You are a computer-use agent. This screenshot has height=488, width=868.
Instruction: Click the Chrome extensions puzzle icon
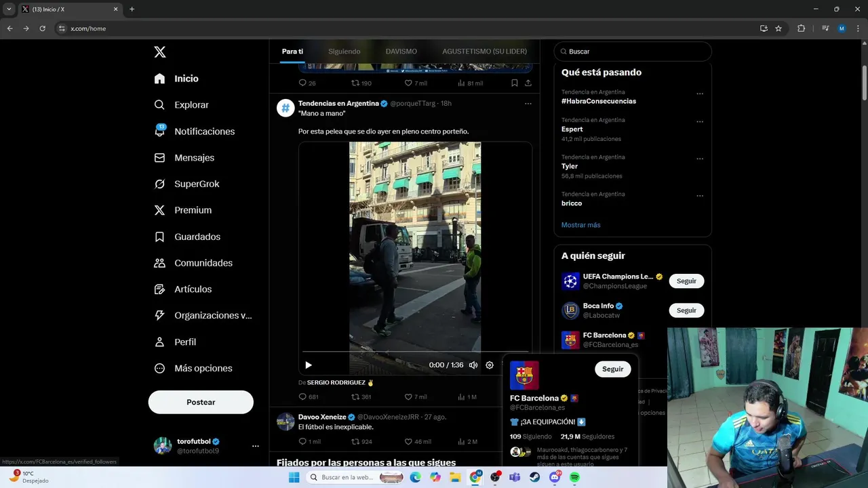(801, 28)
